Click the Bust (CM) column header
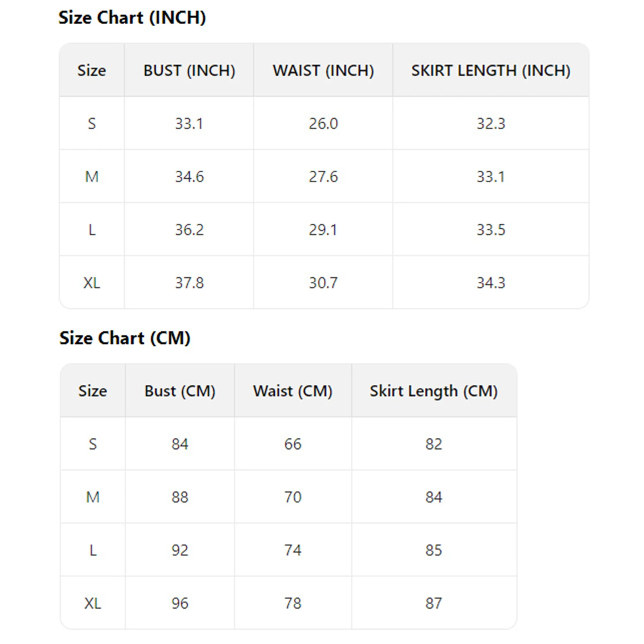 [180, 391]
